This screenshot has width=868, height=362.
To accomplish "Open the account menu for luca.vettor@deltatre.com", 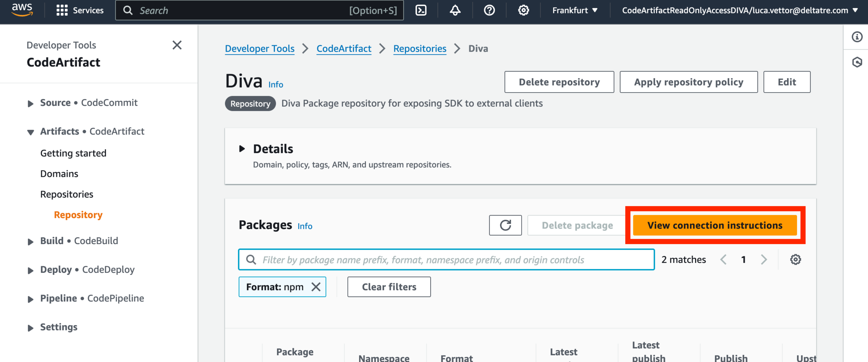I will tap(740, 11).
